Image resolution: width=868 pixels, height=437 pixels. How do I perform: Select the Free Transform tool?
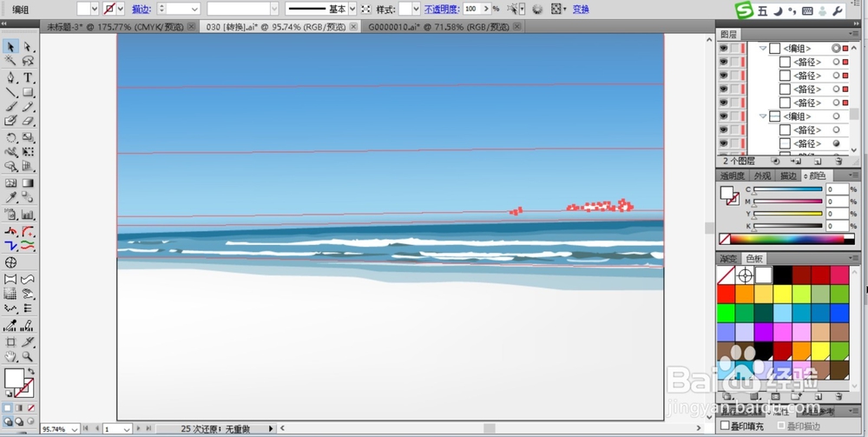tap(28, 152)
